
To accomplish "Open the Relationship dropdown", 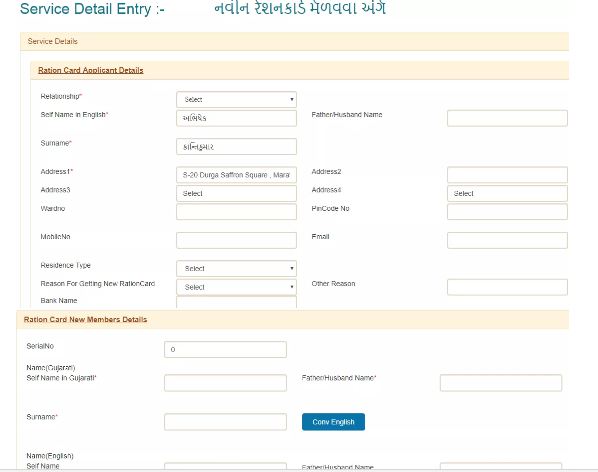I will click(236, 100).
